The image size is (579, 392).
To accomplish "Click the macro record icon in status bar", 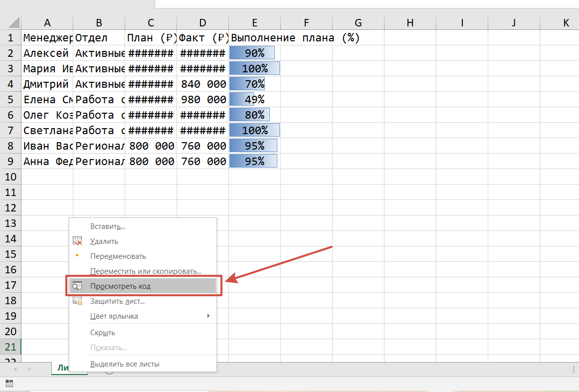I will click(9, 384).
